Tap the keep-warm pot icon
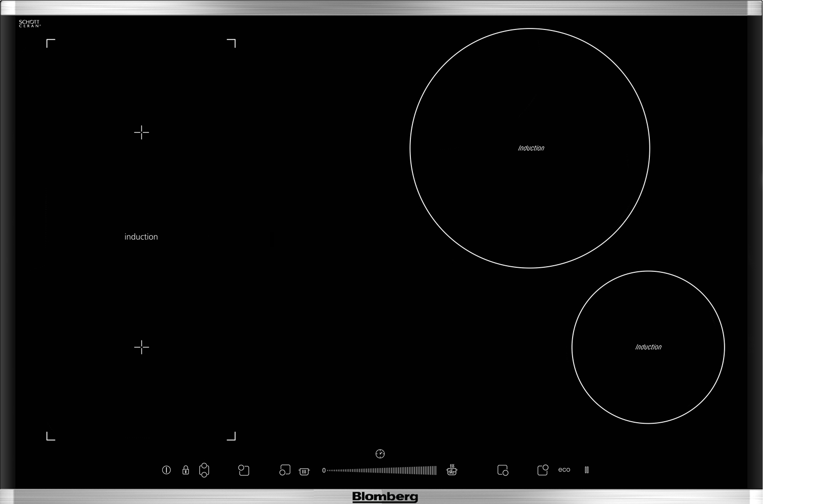Viewport: 836px width, 504px height. tap(304, 471)
